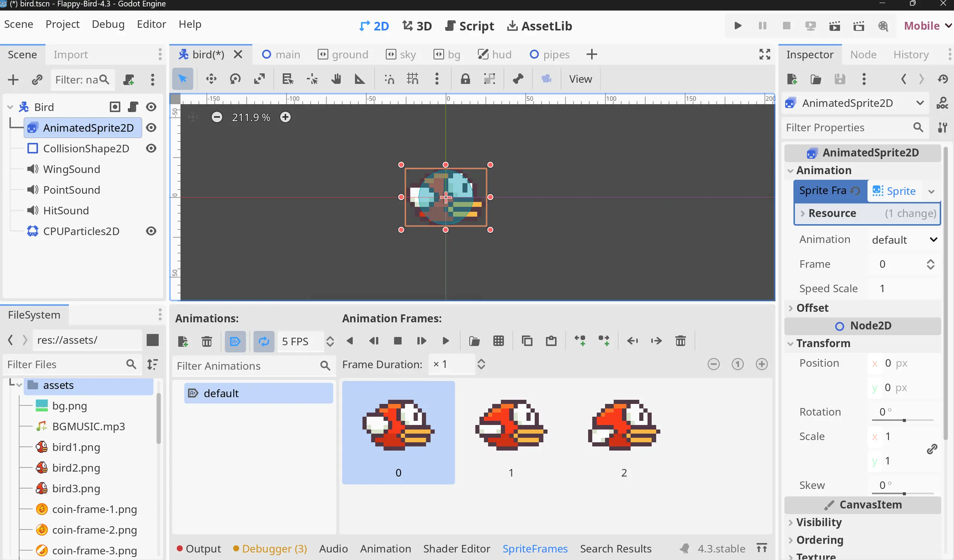Switch to the main scene tab
Screen dimensions: 954x560
tap(281, 55)
